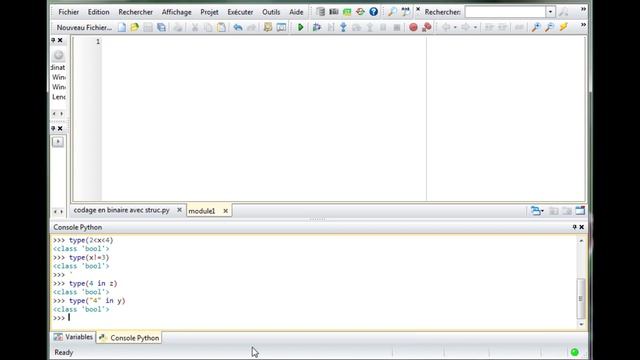Click the window icon right of Syntax check

pyautogui.click(x=281, y=27)
